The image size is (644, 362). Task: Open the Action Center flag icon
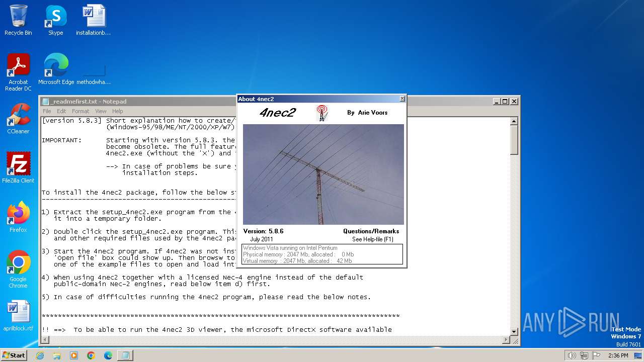pos(596,355)
